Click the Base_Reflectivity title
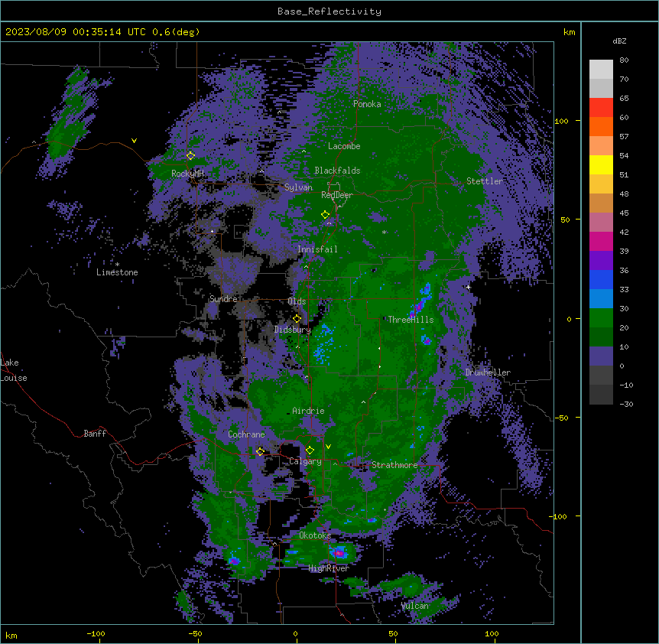Screen dimensions: 659x644 329,11
